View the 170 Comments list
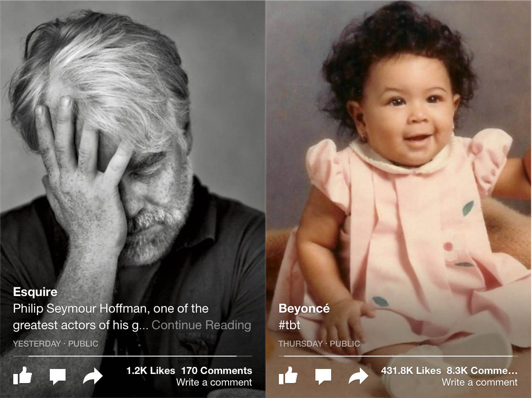This screenshot has height=398, width=532. pos(217,371)
